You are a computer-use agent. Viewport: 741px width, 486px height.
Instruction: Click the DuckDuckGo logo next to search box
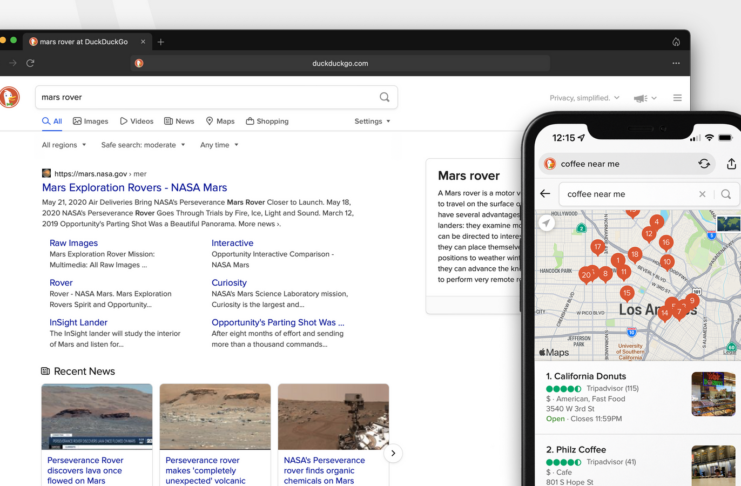(x=9, y=97)
